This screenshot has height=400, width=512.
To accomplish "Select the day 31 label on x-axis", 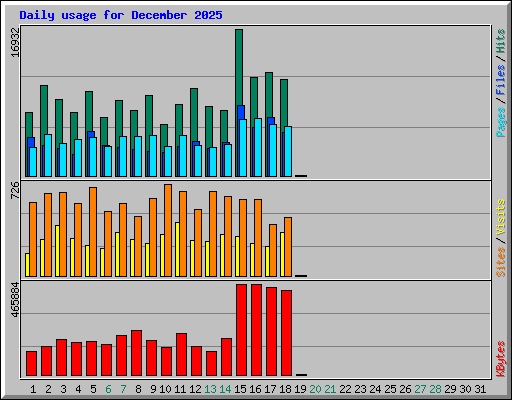I will [480, 389].
